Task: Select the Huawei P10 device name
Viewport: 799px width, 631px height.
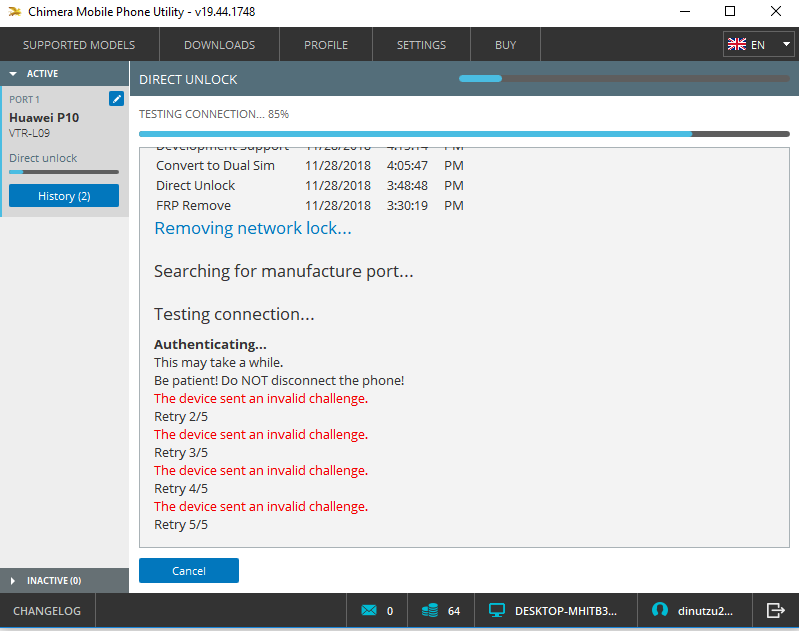Action: click(44, 118)
